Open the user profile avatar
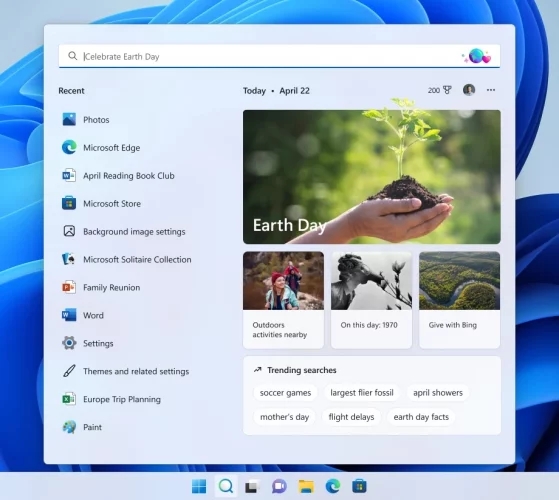 click(469, 90)
